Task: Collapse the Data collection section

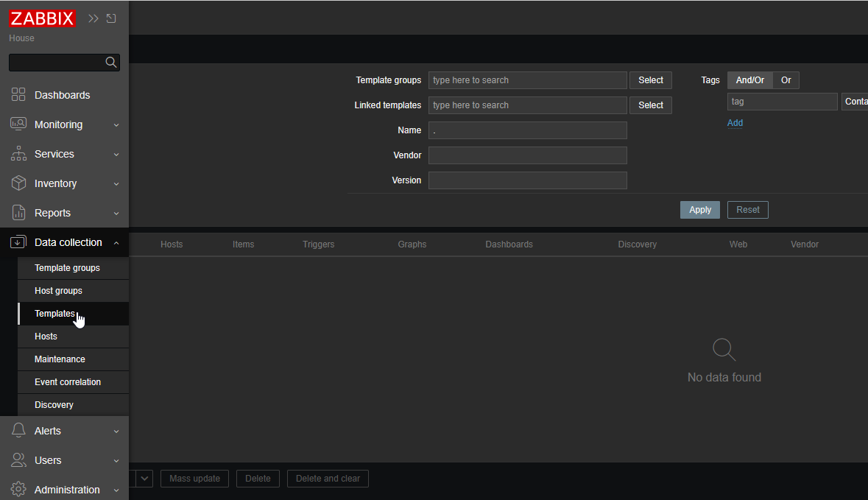Action: click(116, 243)
